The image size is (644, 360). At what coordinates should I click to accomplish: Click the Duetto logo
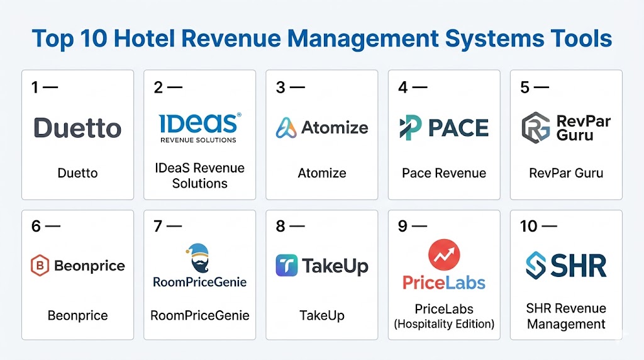click(x=77, y=128)
